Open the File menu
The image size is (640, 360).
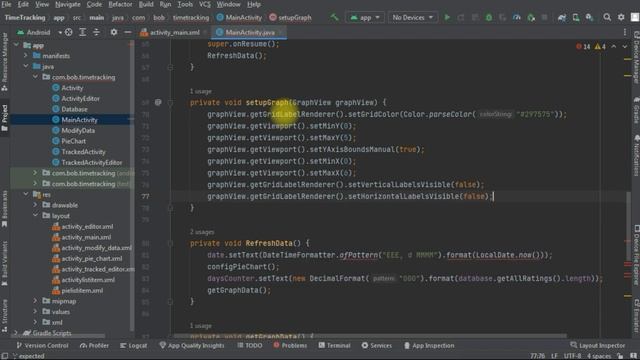point(6,4)
